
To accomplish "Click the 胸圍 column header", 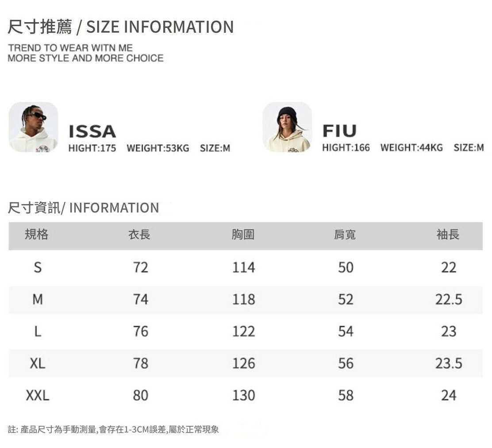I will (243, 235).
